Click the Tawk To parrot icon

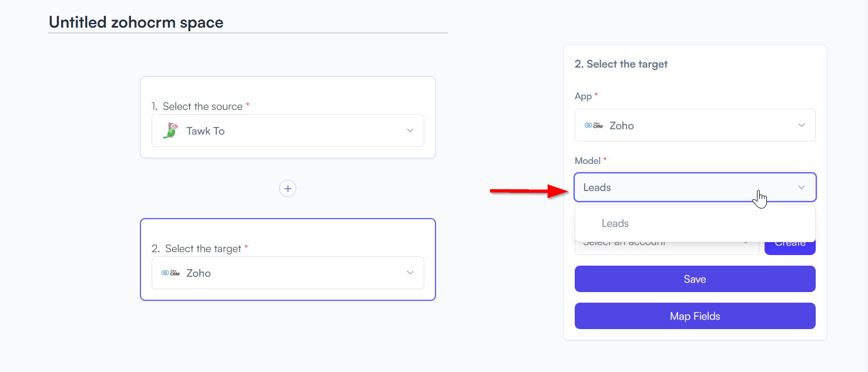(170, 130)
